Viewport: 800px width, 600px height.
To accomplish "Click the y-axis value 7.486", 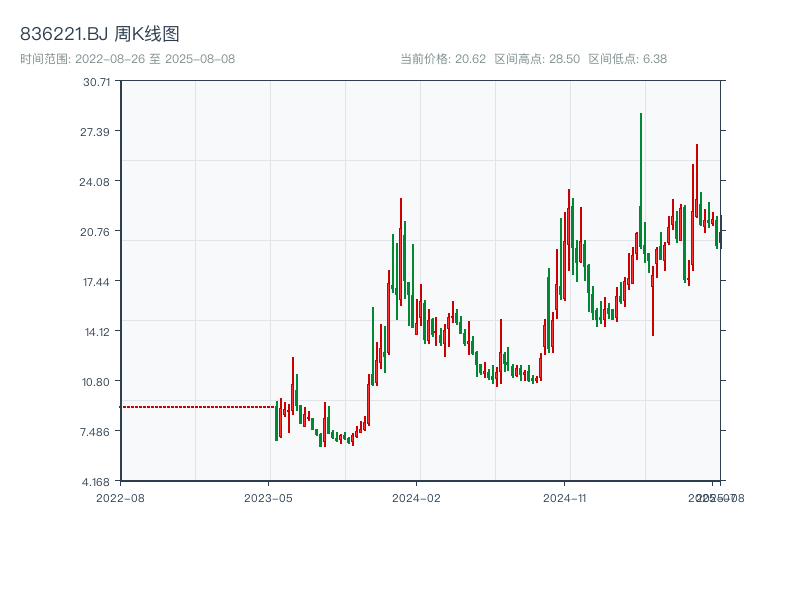I will point(95,432).
